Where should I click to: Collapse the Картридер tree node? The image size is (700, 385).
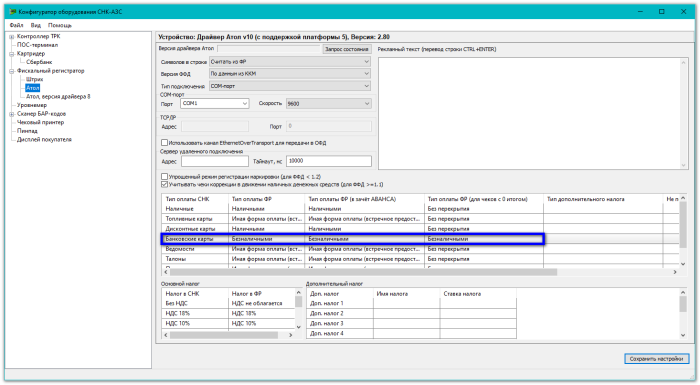[x=12, y=54]
